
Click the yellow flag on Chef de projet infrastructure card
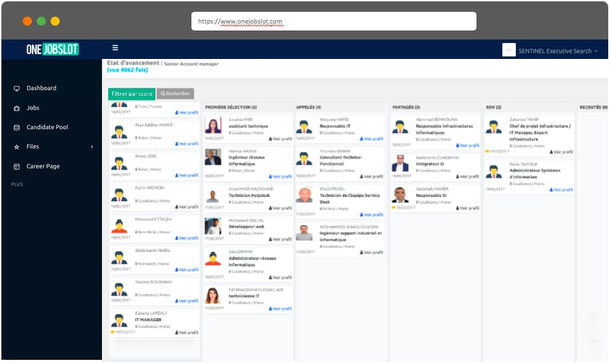click(x=487, y=152)
